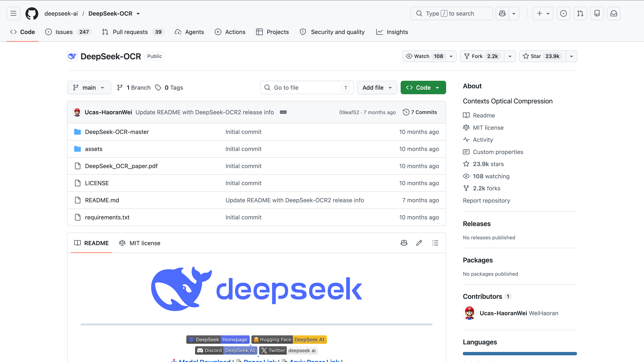This screenshot has height=362, width=644.
Task: Open notifications inbox icon
Action: 614,13
